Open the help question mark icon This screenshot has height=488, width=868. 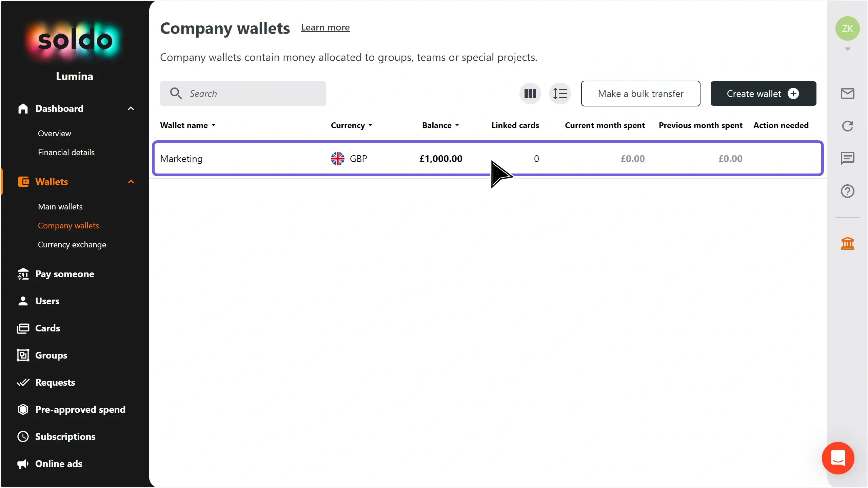pyautogui.click(x=847, y=191)
